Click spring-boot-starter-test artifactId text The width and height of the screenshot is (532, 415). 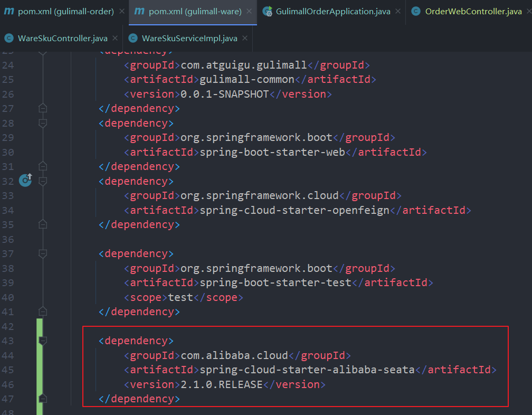[x=275, y=282]
